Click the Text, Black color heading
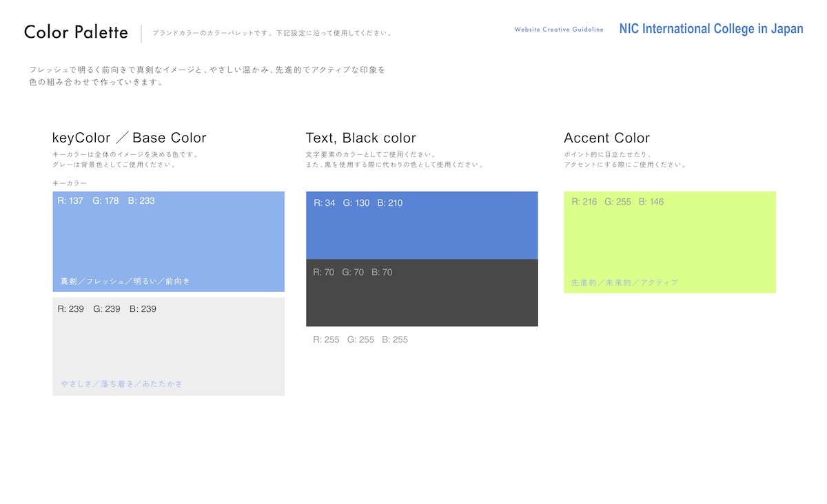827x504 pixels. click(361, 138)
